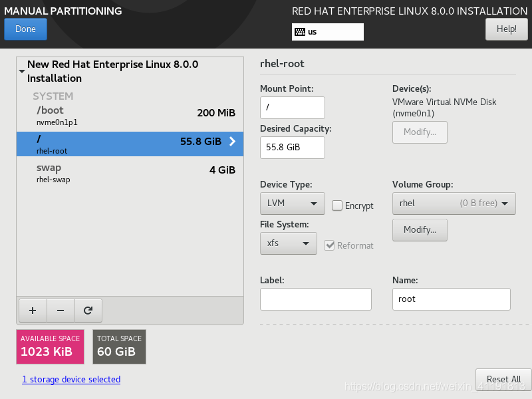Viewport: 532px width, 399px height.
Task: Open the Volume Group rhel dropdown
Action: click(x=454, y=203)
